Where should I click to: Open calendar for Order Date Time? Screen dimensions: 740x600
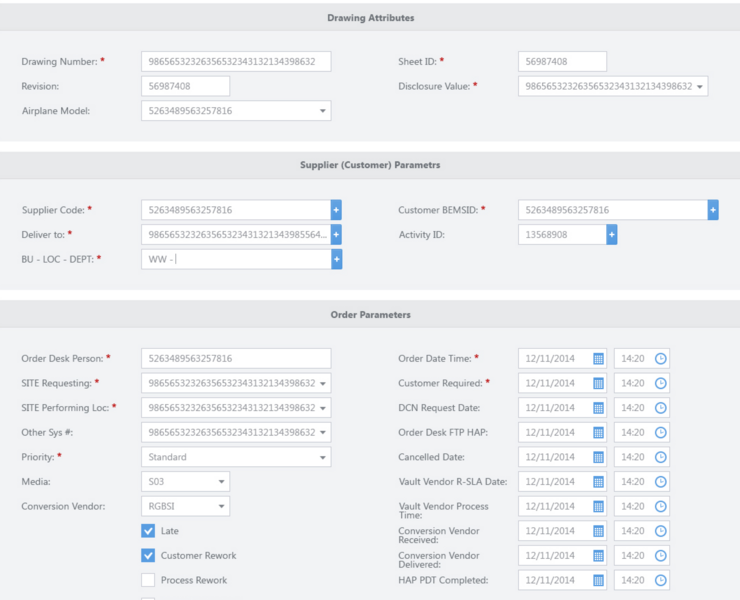pos(598,358)
